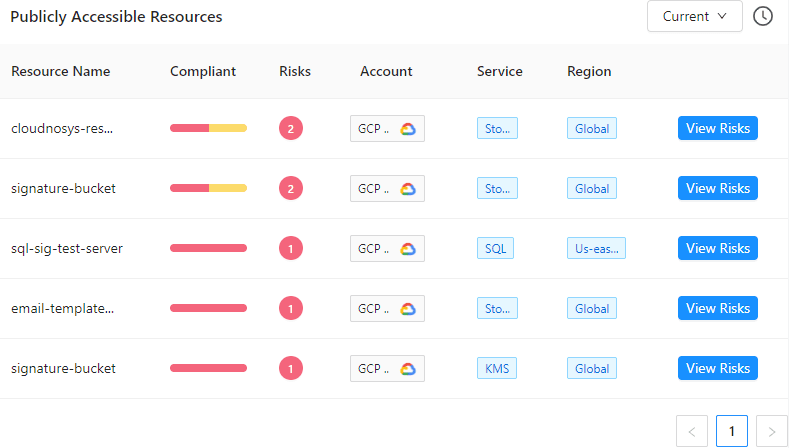Click risk badge in the KMS signature-bucket row

click(x=291, y=368)
